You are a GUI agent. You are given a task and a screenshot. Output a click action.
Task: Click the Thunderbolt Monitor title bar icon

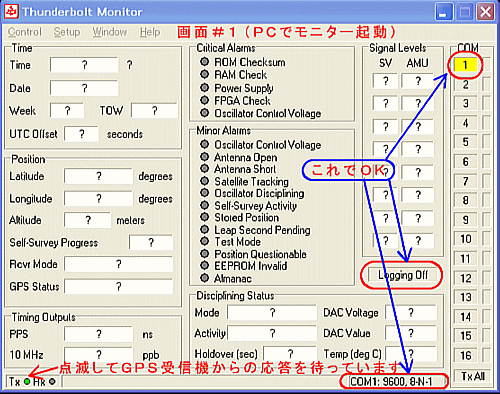11,12
